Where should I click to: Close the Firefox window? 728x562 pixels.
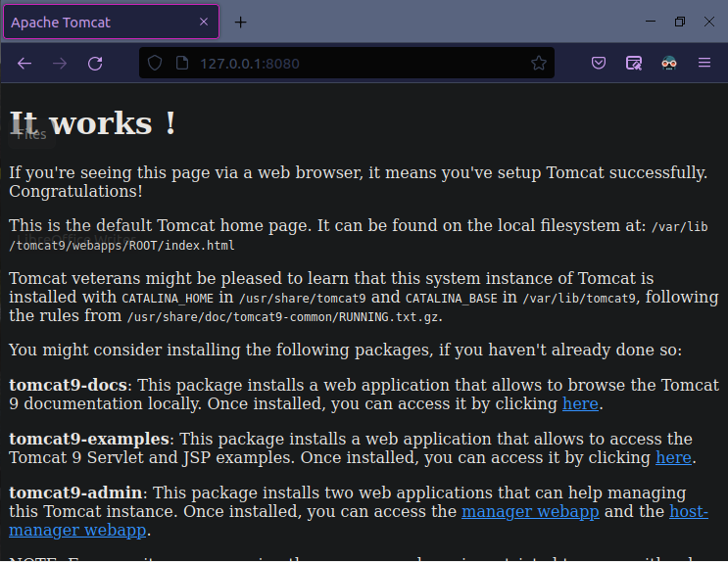[x=709, y=22]
